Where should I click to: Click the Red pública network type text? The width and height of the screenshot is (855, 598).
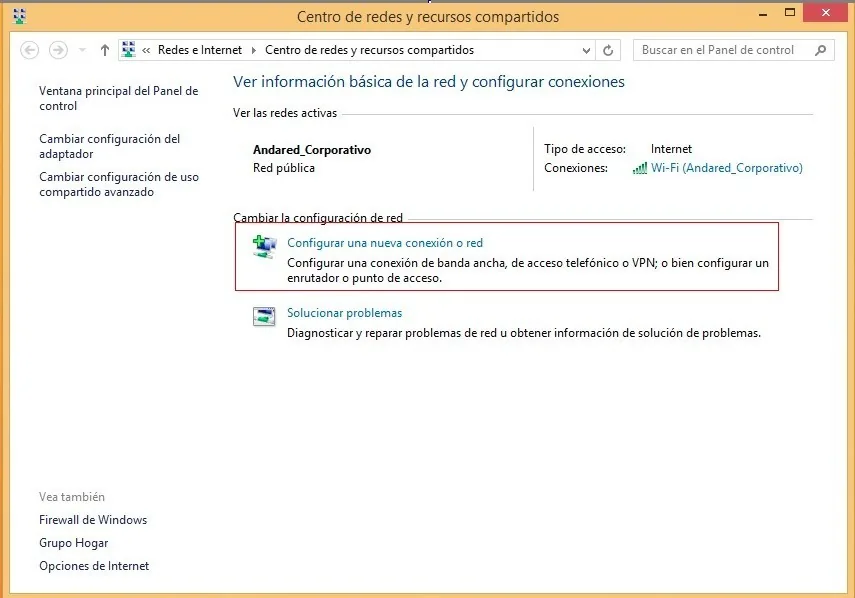(x=284, y=168)
